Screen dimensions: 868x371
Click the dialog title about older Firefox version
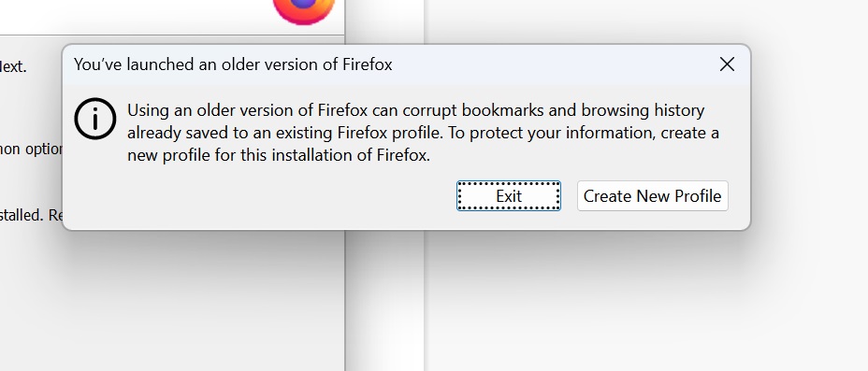(233, 64)
